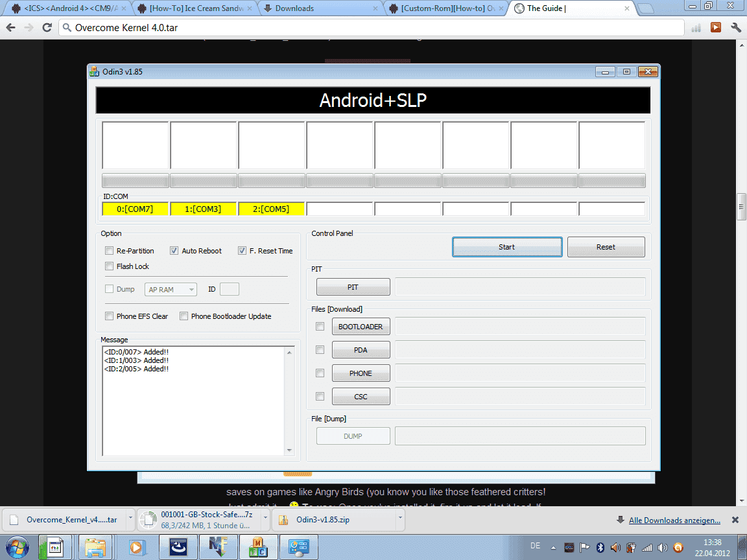Click the page vertical scrollbar thumb
Viewport: 747px width, 560px height.
coord(741,207)
